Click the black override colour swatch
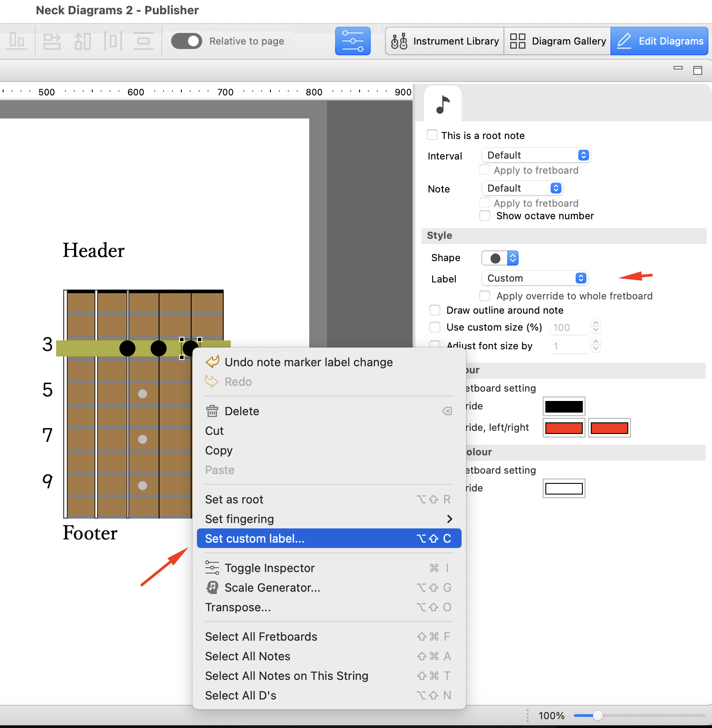This screenshot has height=728, width=712. [x=564, y=406]
